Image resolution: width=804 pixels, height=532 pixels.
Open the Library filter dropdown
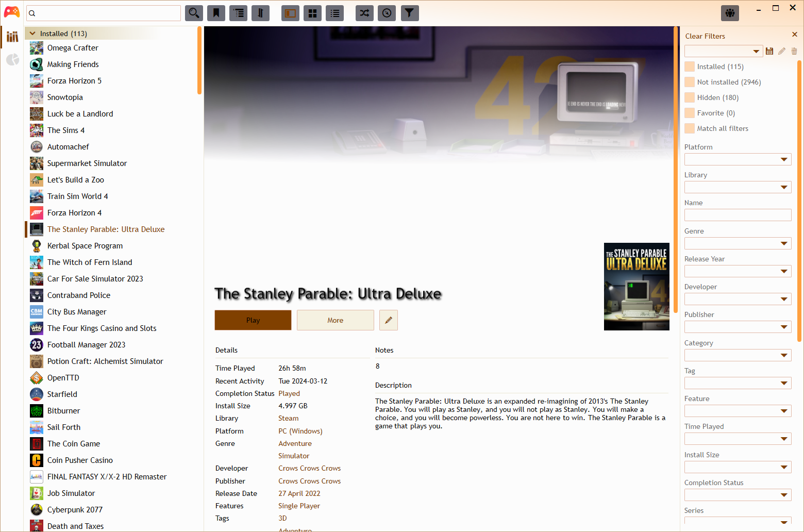pyautogui.click(x=738, y=187)
